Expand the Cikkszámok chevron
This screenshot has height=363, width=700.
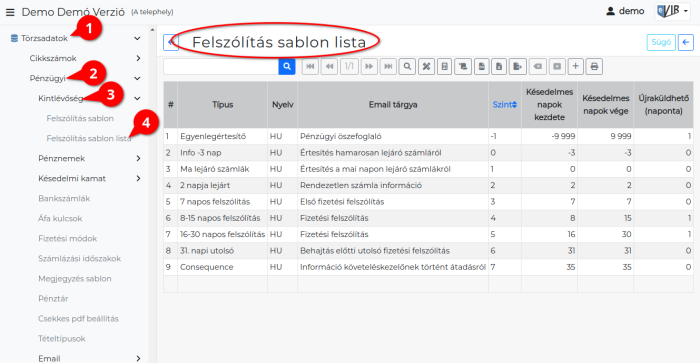click(138, 58)
